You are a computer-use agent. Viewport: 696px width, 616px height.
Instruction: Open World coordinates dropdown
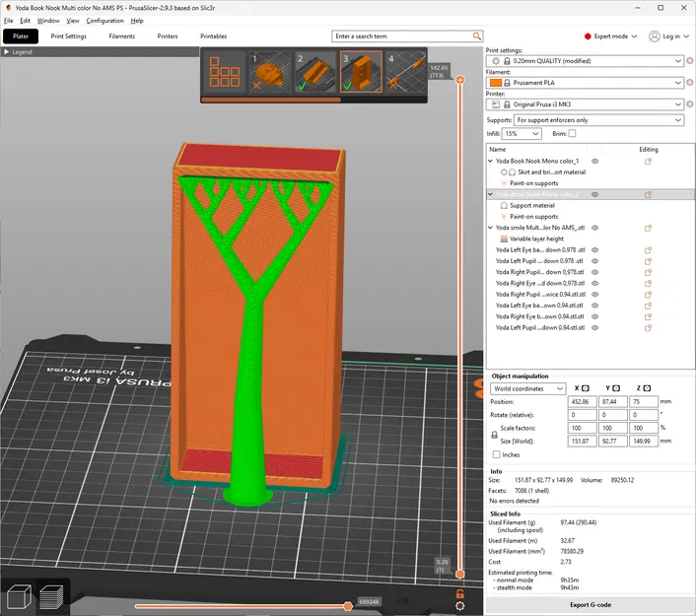coord(527,388)
